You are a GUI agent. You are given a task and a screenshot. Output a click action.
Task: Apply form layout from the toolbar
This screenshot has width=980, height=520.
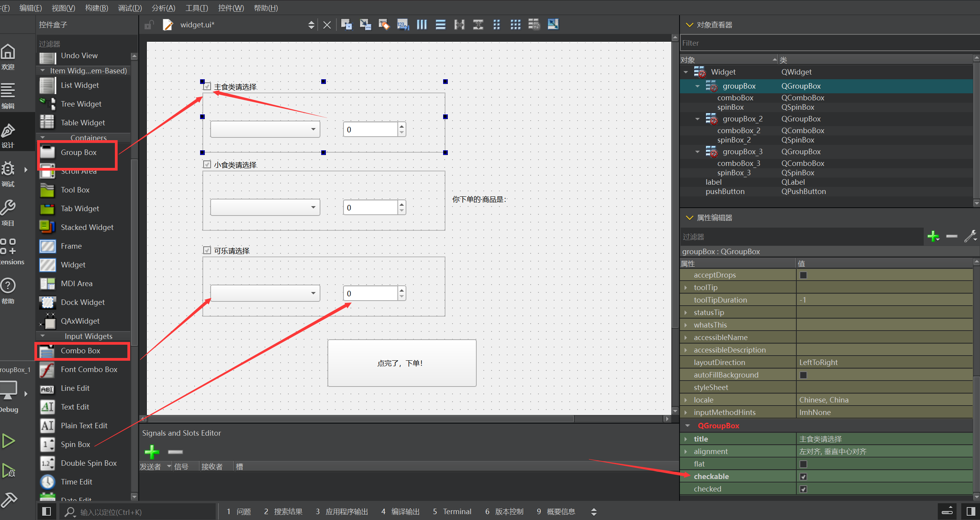pyautogui.click(x=497, y=25)
